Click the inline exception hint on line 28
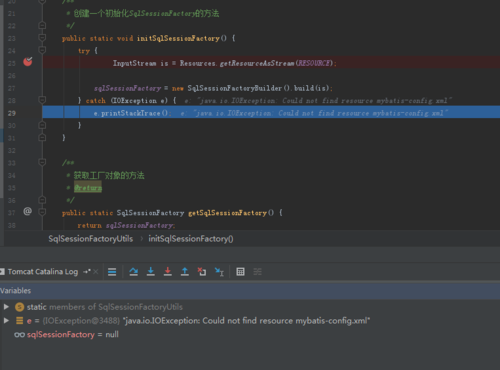 tap(318, 101)
